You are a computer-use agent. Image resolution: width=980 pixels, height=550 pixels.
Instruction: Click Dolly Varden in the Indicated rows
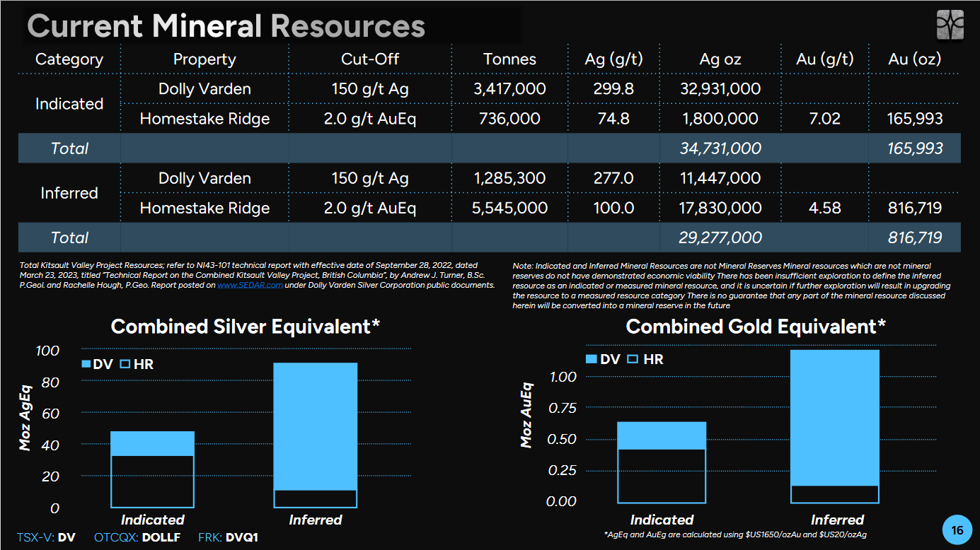click(204, 89)
